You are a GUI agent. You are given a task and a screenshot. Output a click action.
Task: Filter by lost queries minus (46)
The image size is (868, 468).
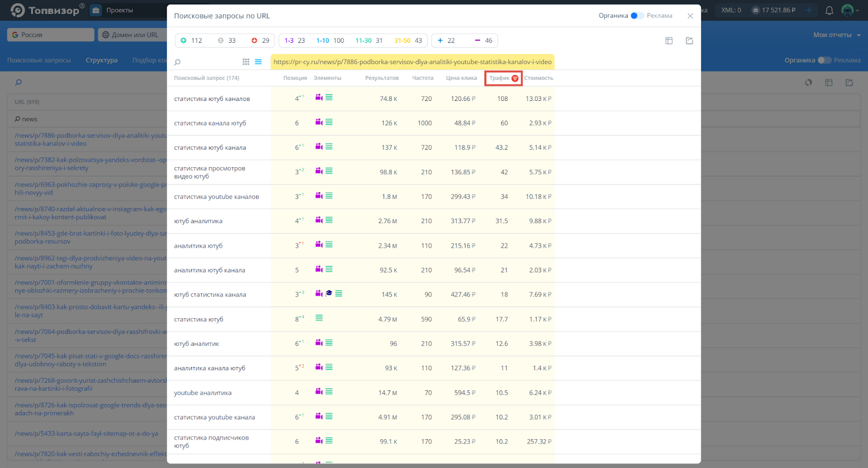tap(483, 41)
